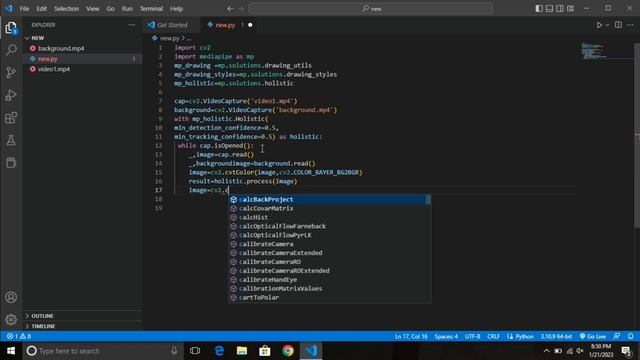Click the unsaved dot on new.py tab
Image resolution: width=640 pixels, height=360 pixels.
(250, 25)
